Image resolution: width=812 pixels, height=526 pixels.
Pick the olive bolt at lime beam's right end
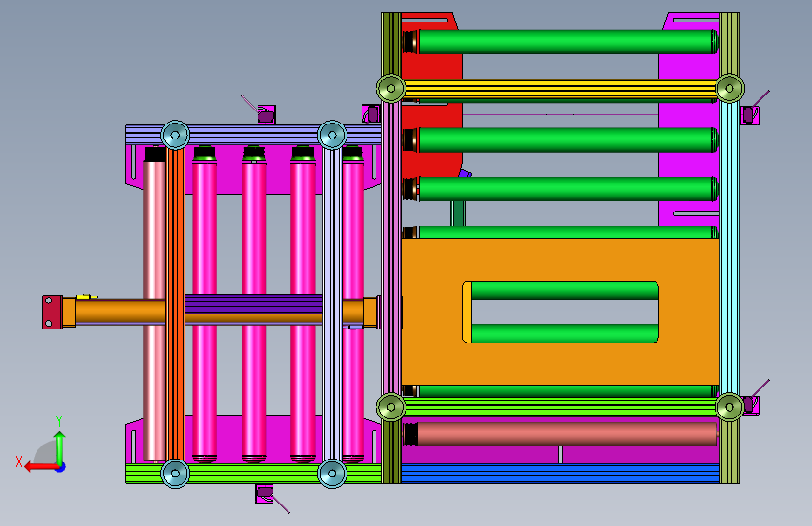[730, 407]
